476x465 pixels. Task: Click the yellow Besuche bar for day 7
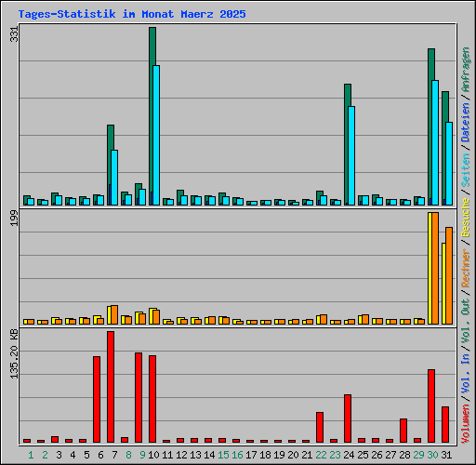coord(109,315)
